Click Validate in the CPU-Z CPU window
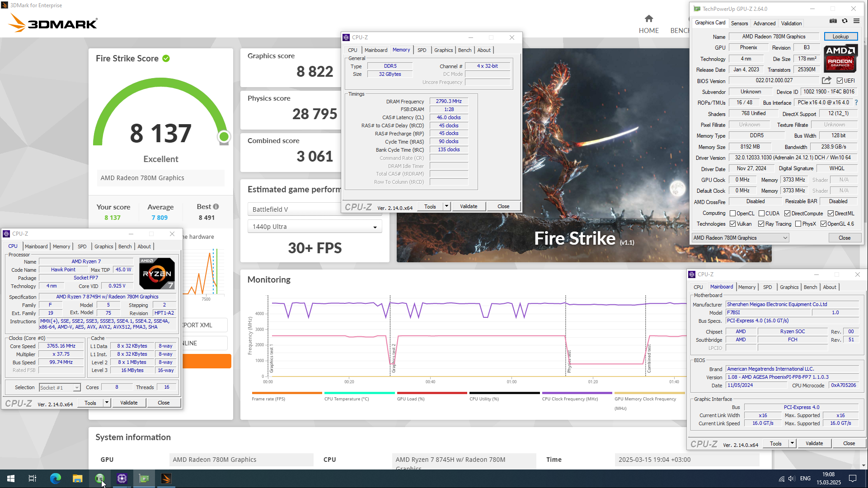 [x=129, y=403]
